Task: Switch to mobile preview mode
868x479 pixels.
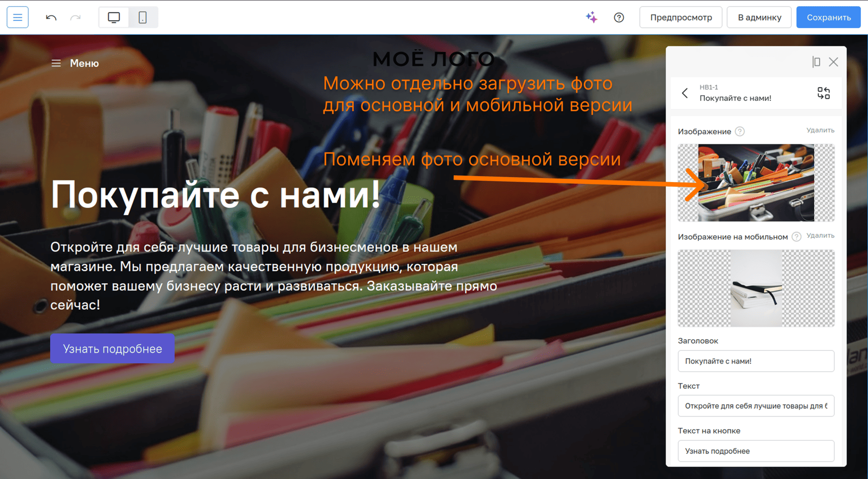Action: (x=142, y=18)
